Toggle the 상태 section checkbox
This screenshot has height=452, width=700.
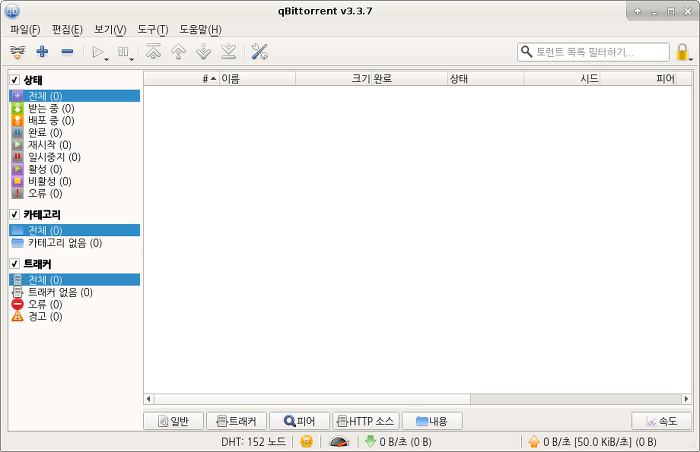pos(15,80)
